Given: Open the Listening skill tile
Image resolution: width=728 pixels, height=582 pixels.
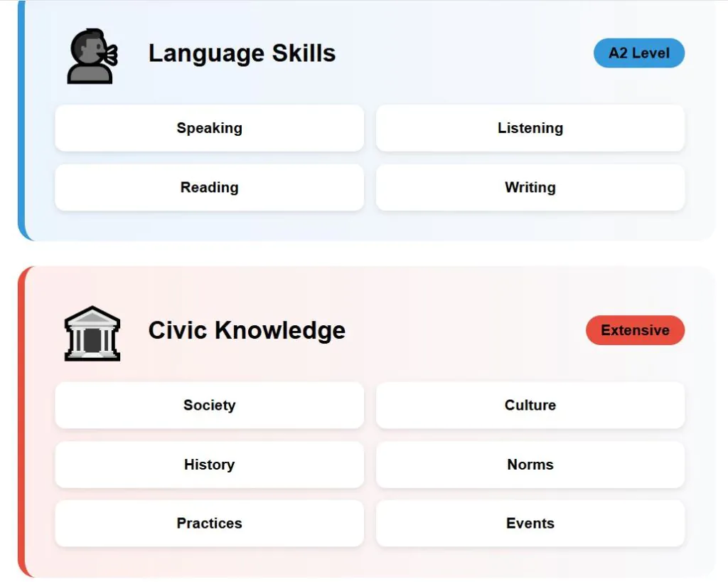Looking at the screenshot, I should coord(530,128).
